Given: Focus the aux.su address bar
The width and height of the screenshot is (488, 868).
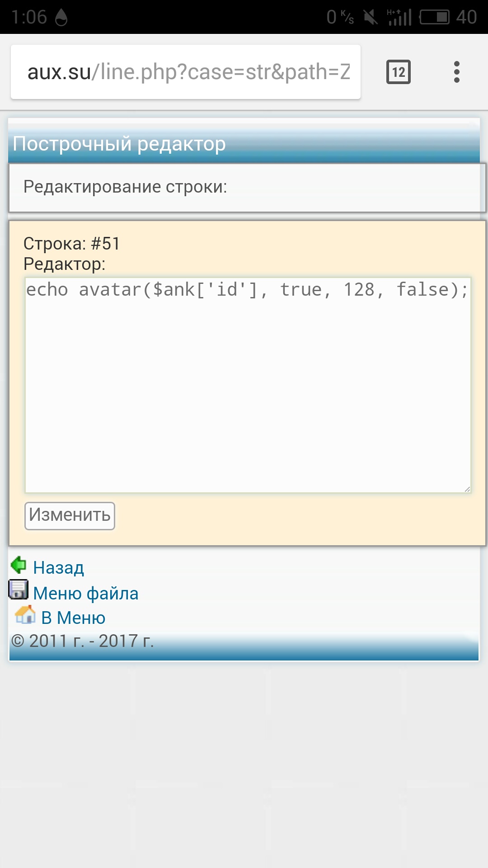Looking at the screenshot, I should point(186,72).
